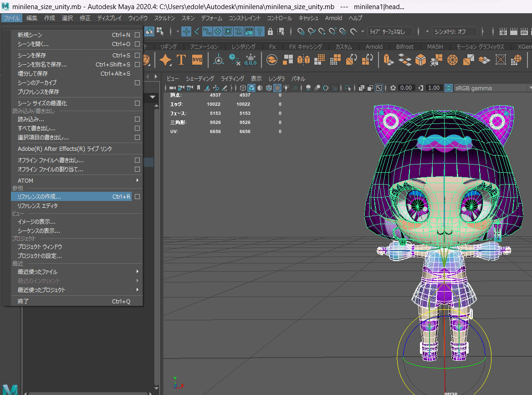Open option box for リファレンスの作成

pyautogui.click(x=138, y=196)
